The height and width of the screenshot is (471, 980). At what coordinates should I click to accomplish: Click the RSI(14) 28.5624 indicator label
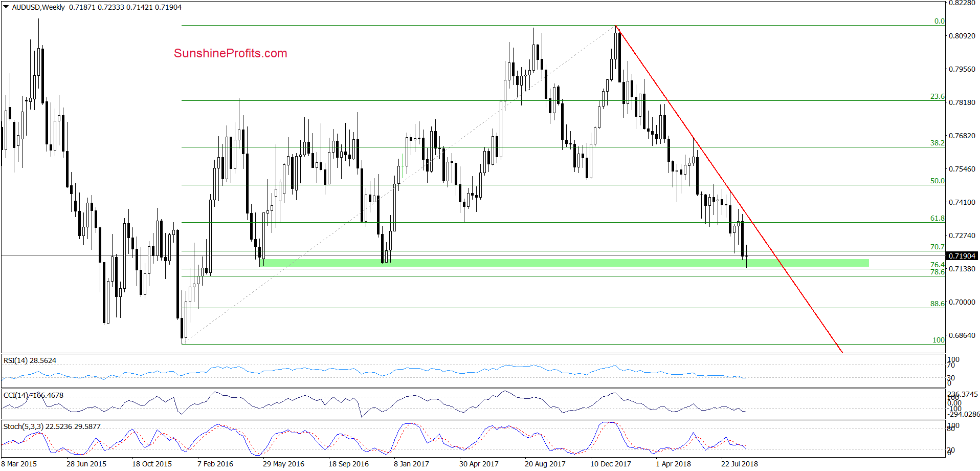tap(30, 360)
